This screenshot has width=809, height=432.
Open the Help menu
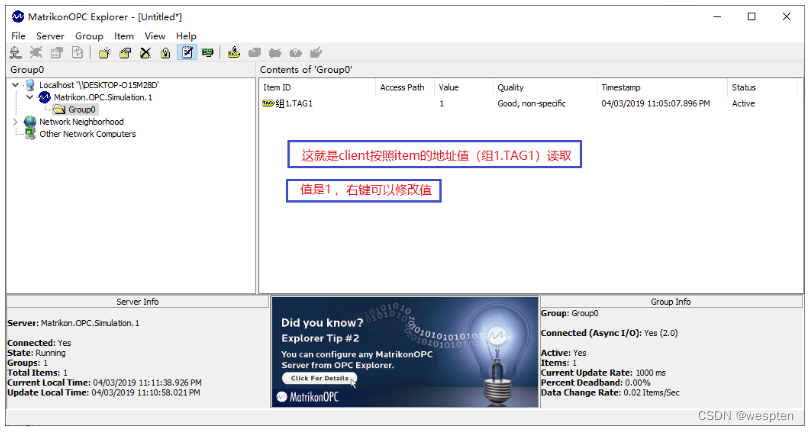tap(186, 36)
